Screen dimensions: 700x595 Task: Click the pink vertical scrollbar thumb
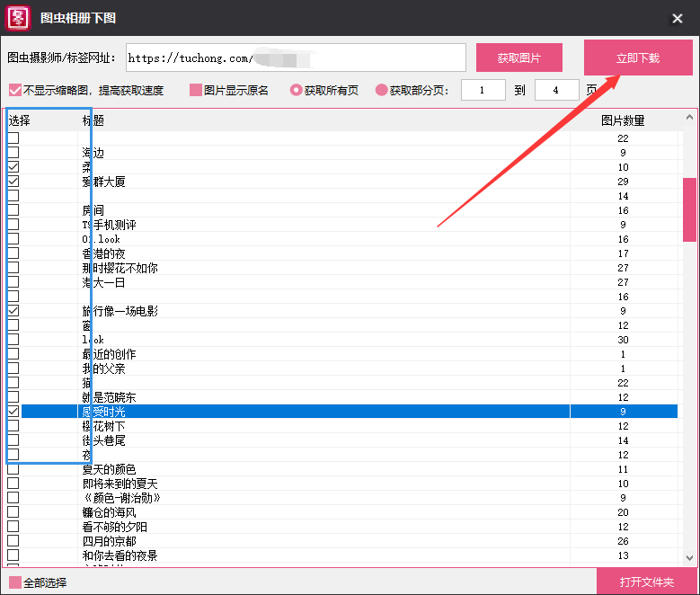click(689, 210)
